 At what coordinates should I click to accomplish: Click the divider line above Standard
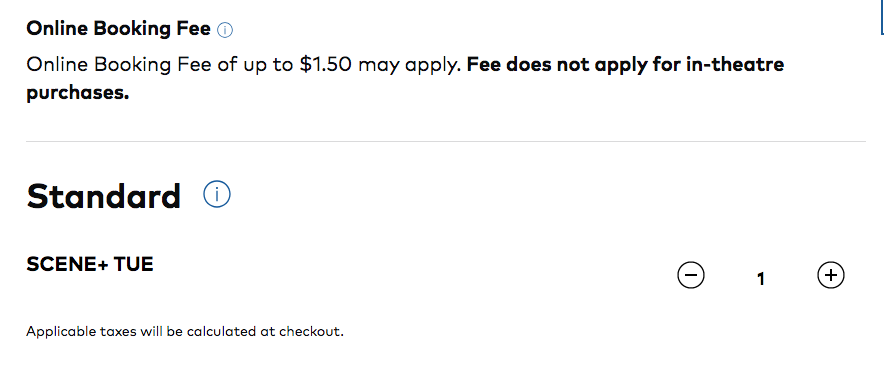click(445, 141)
